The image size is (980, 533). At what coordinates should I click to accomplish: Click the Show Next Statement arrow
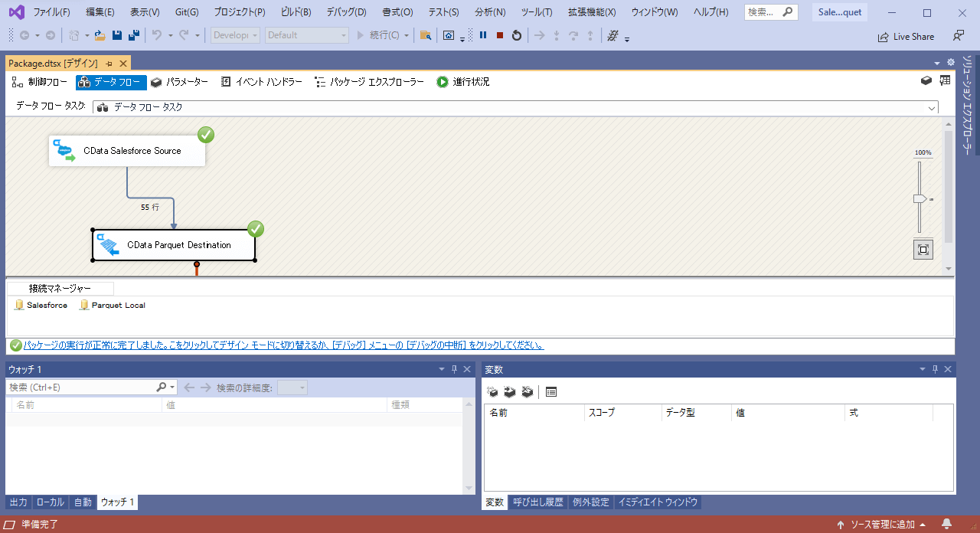pos(539,35)
